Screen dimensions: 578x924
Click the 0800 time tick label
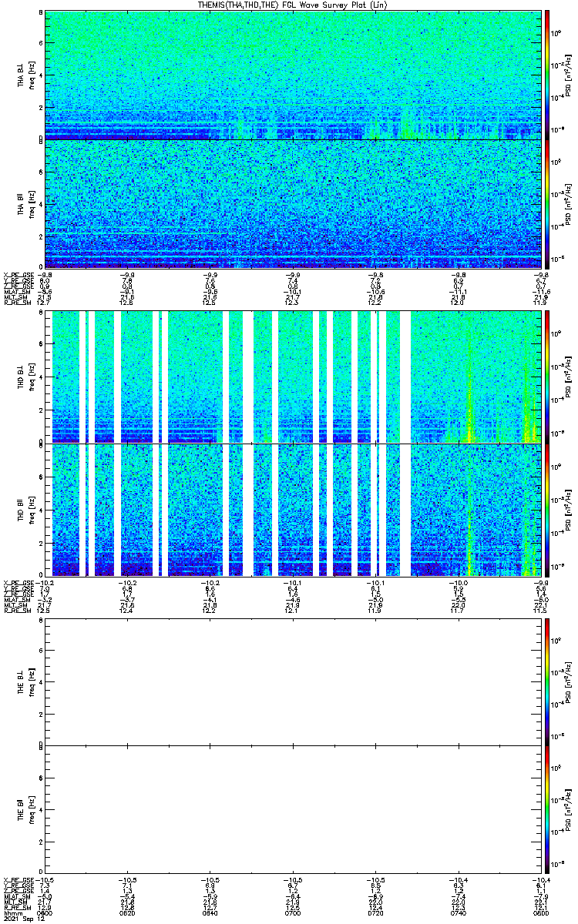tap(542, 912)
